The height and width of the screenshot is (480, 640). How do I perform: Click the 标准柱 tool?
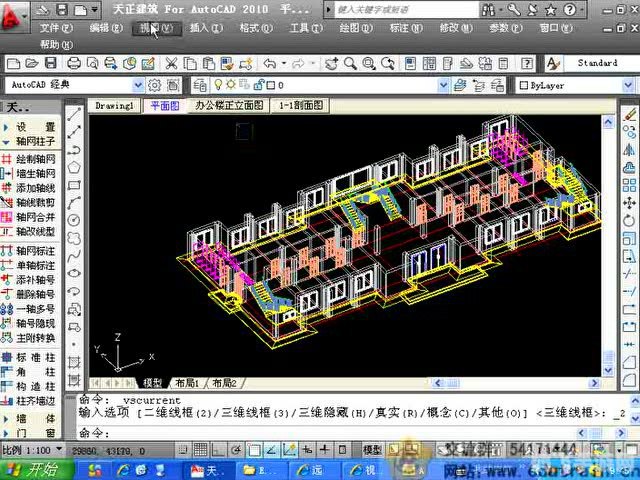34,357
